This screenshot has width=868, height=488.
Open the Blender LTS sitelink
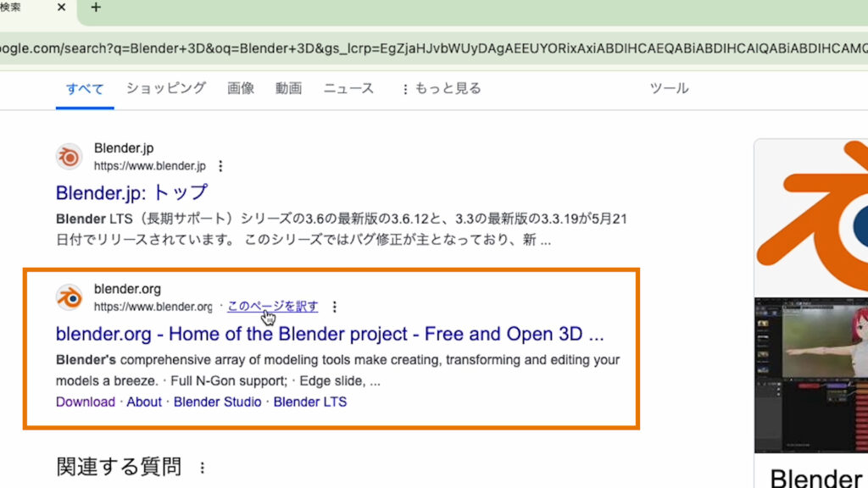point(310,402)
